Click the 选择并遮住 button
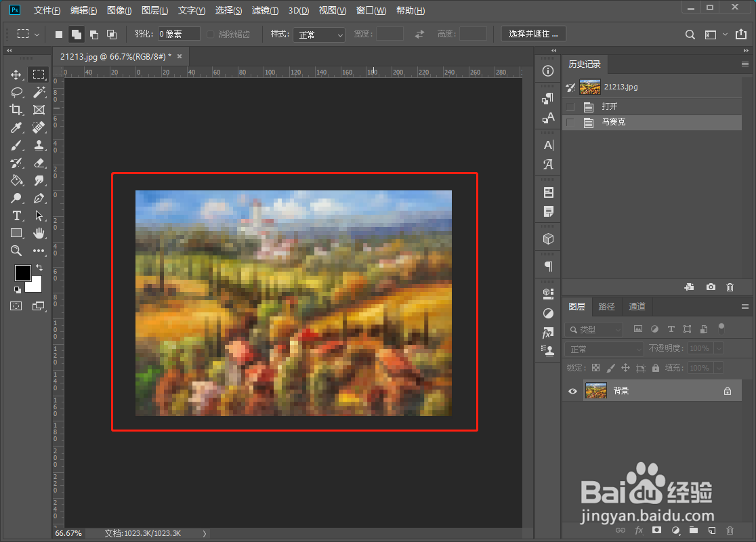756x542 pixels. [x=534, y=34]
